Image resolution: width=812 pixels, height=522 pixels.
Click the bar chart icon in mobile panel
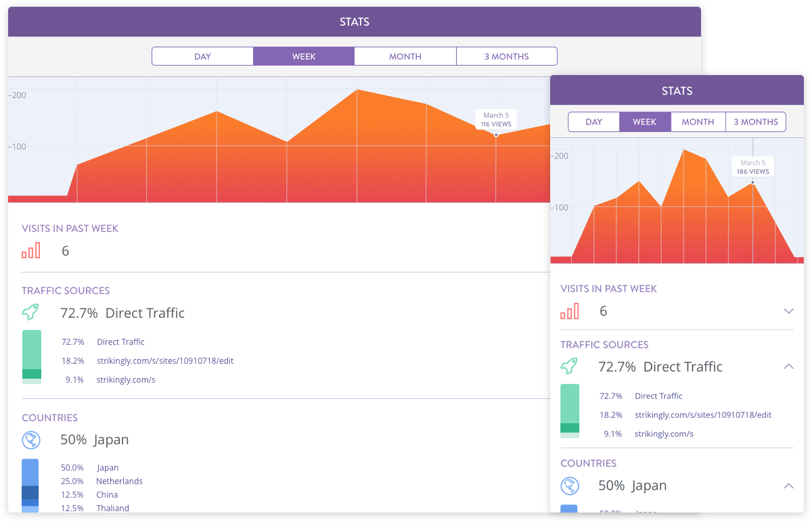click(x=570, y=311)
